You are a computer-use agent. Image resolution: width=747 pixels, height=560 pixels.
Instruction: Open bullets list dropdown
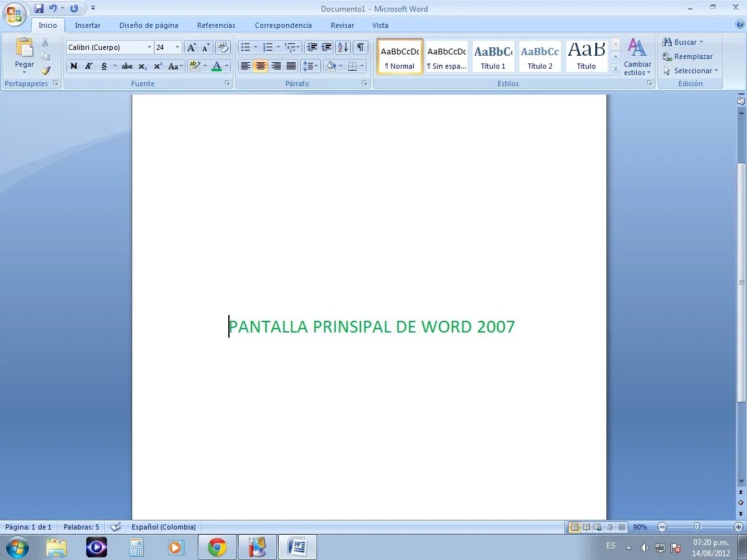click(x=256, y=47)
